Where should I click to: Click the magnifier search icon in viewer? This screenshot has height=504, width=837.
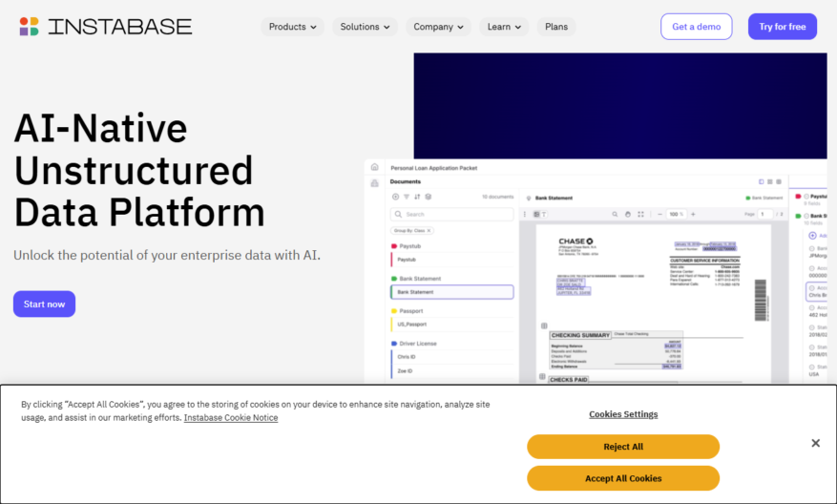(x=615, y=214)
